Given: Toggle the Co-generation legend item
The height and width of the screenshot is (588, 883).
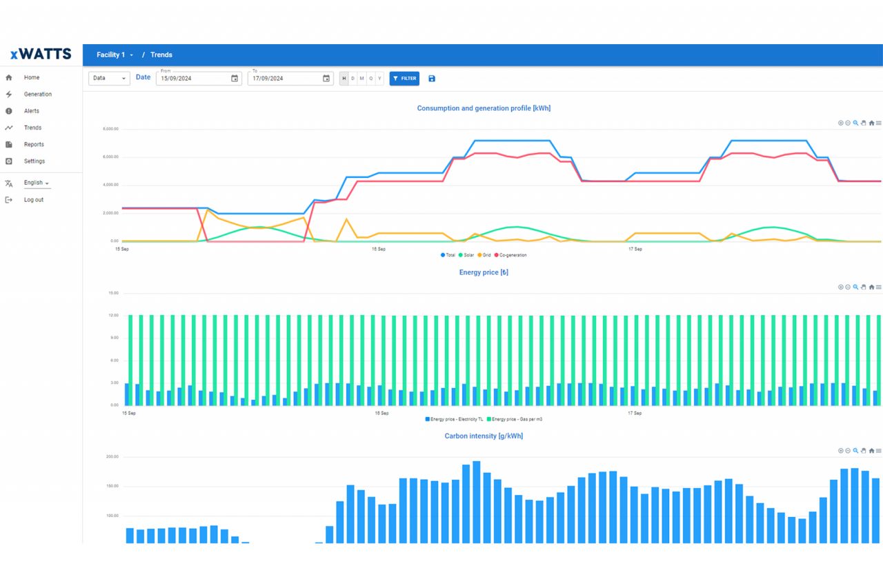Looking at the screenshot, I should tap(508, 255).
